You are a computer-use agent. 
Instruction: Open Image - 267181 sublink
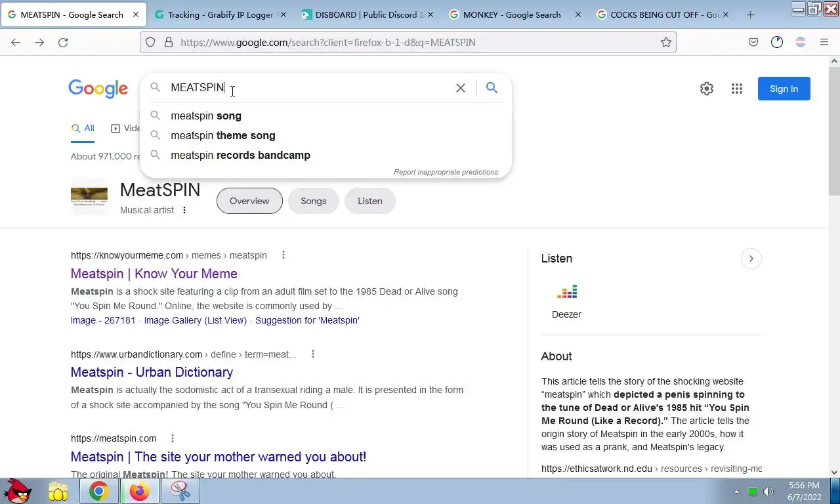click(103, 320)
